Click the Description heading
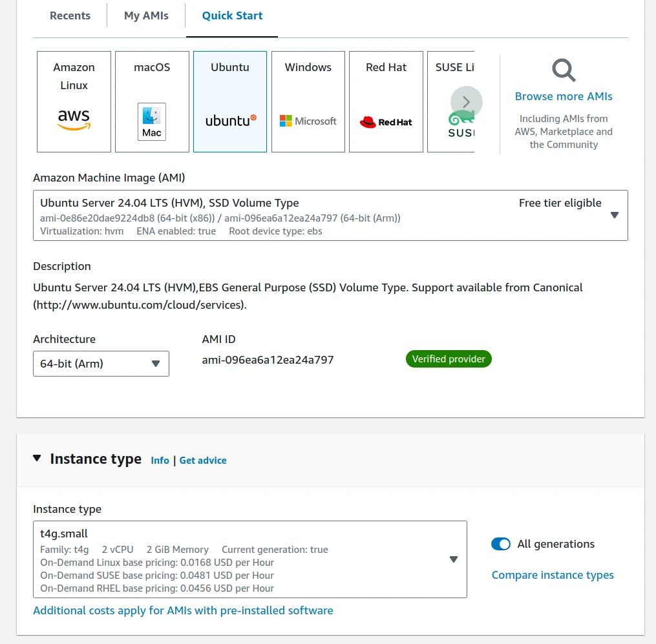This screenshot has height=644, width=656. click(x=62, y=266)
